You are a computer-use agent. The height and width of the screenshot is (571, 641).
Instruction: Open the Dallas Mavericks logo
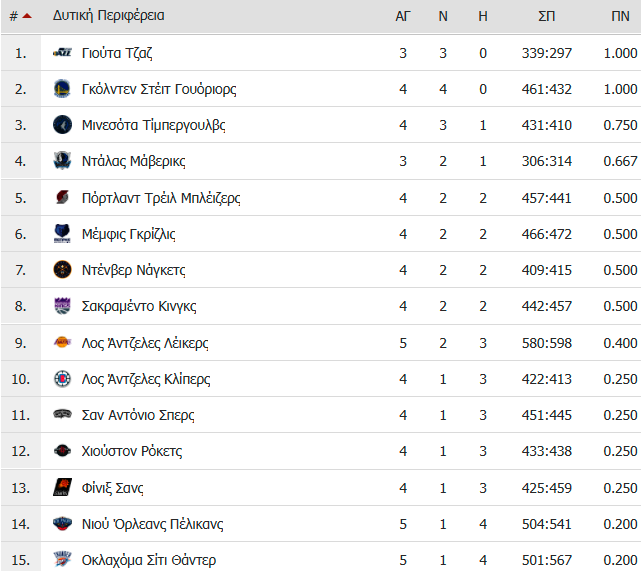pyautogui.click(x=62, y=161)
